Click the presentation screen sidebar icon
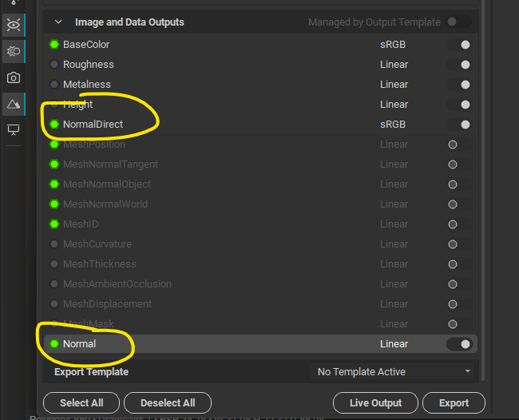Viewport: 519px width, 420px height. (x=14, y=129)
